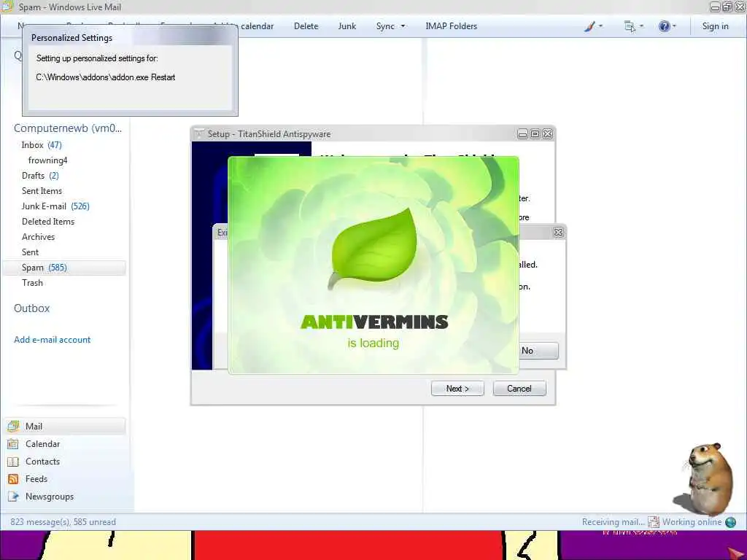Expand the menus dropdown arrow
This screenshot has width=747, height=560.
641,26
